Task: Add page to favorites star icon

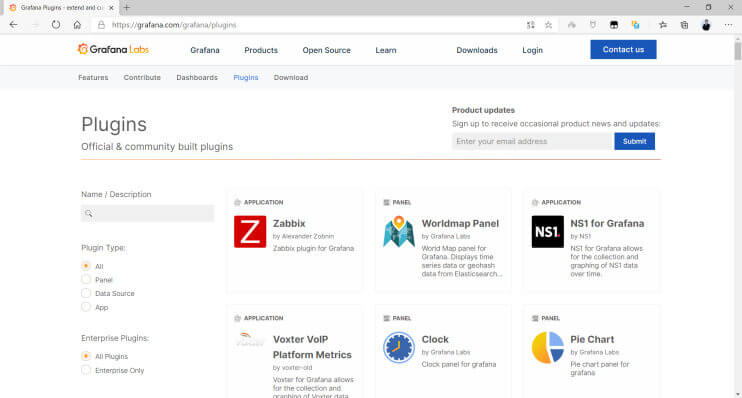Action: pos(548,25)
